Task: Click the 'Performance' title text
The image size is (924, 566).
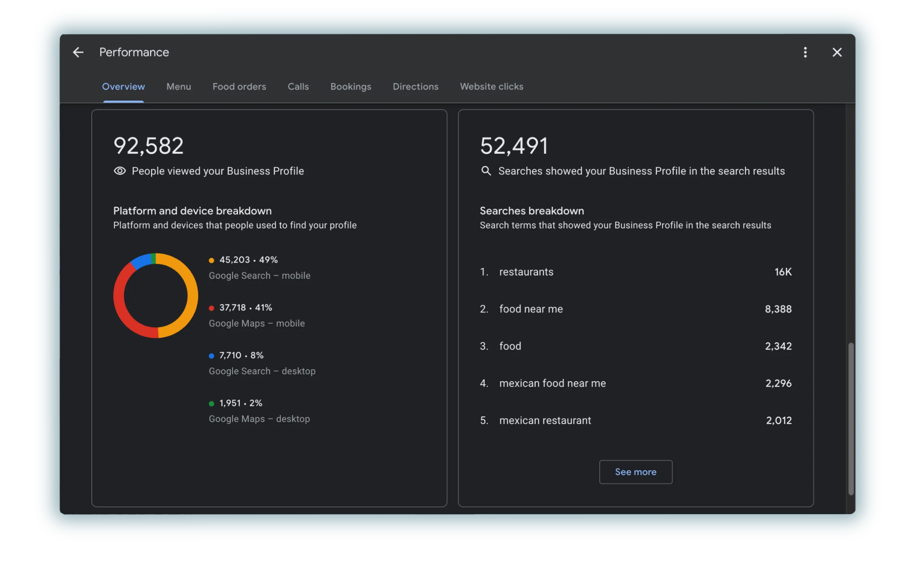Action: [x=134, y=52]
